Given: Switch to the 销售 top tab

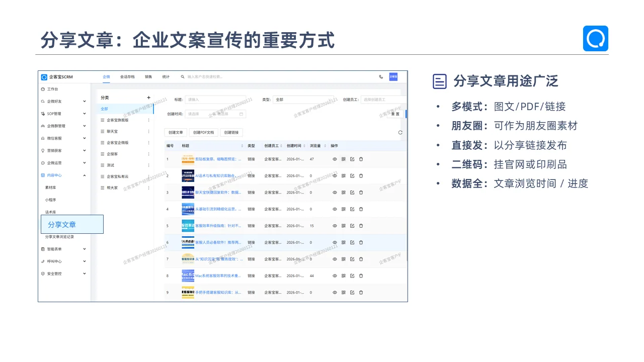Looking at the screenshot, I should click(x=148, y=77).
